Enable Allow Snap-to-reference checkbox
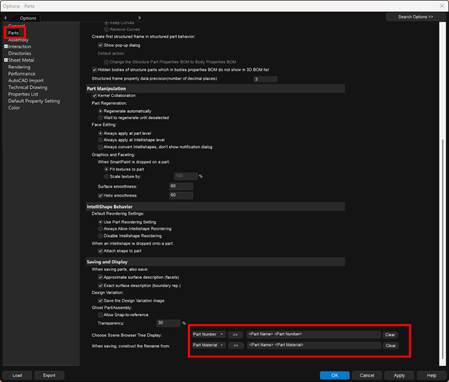 click(x=100, y=315)
